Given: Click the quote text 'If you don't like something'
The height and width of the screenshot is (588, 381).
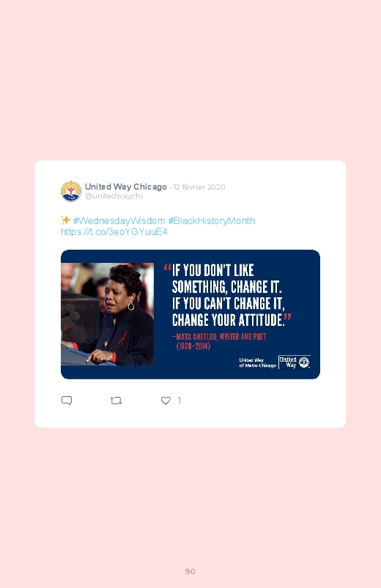Looking at the screenshot, I should (x=226, y=279).
